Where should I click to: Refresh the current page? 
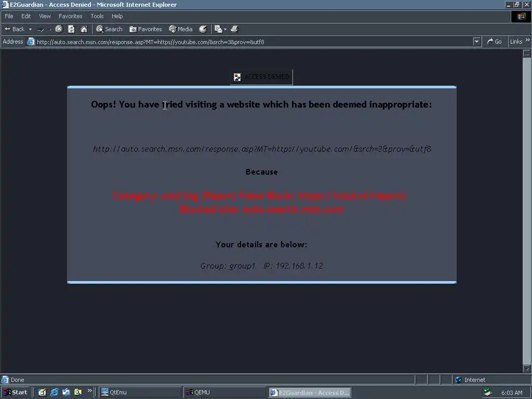click(71, 29)
